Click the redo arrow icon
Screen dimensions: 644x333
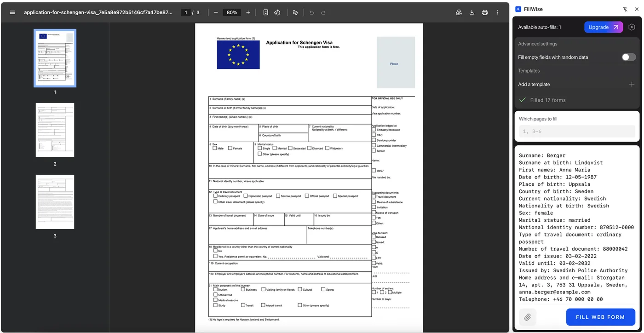coord(323,12)
